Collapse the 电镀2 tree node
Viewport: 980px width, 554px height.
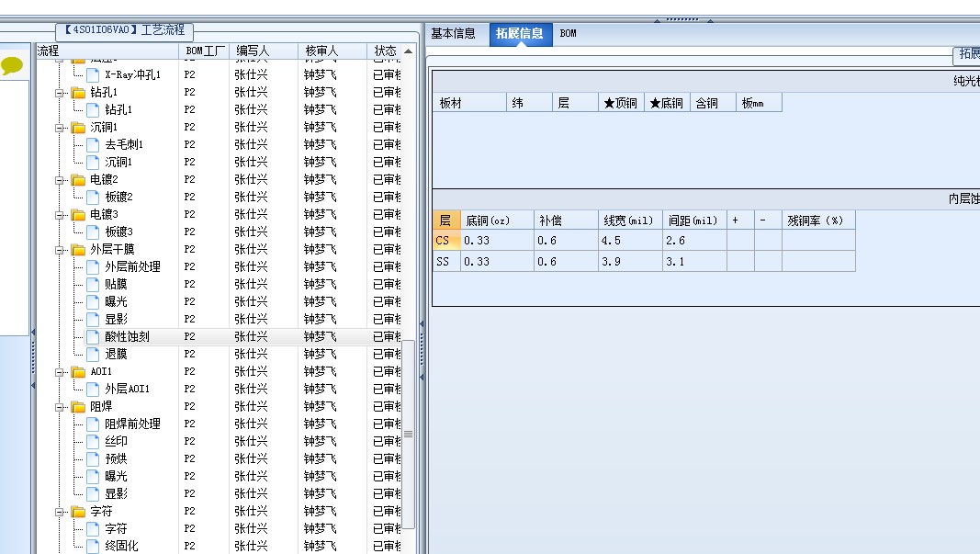click(x=60, y=180)
